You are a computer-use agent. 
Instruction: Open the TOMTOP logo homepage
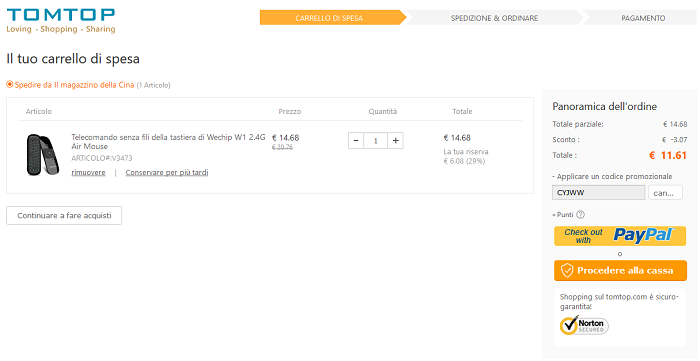pos(61,21)
